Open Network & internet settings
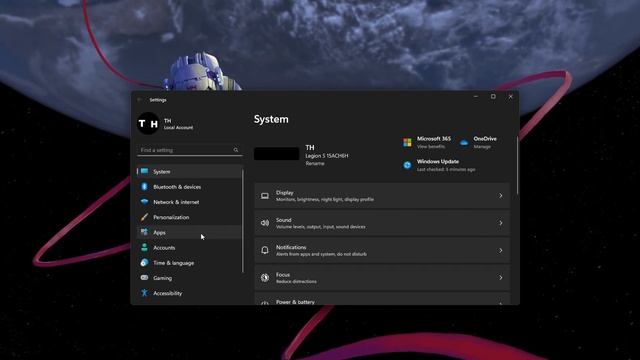This screenshot has height=360, width=640. pos(189,202)
